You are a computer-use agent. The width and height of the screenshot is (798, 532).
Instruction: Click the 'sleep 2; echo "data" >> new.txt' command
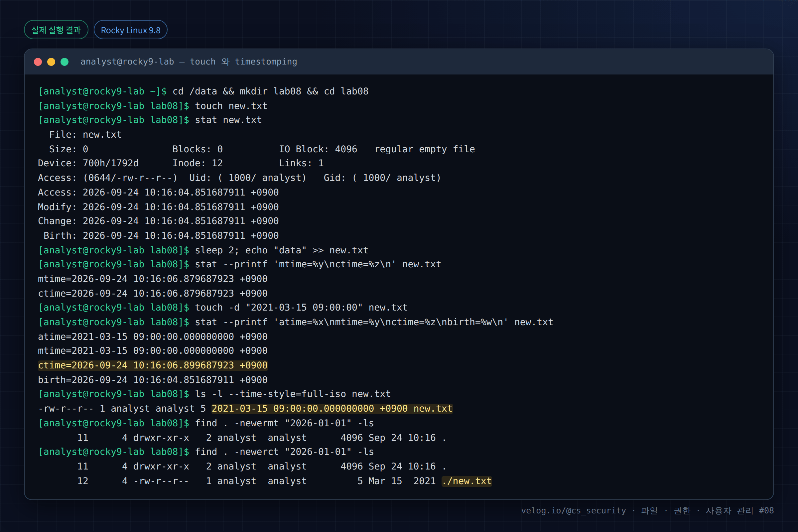[x=282, y=250]
